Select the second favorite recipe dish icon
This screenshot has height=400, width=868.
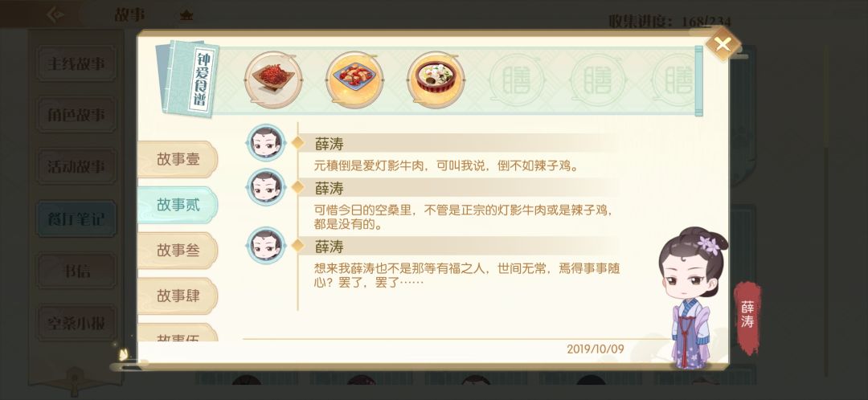[x=354, y=80]
